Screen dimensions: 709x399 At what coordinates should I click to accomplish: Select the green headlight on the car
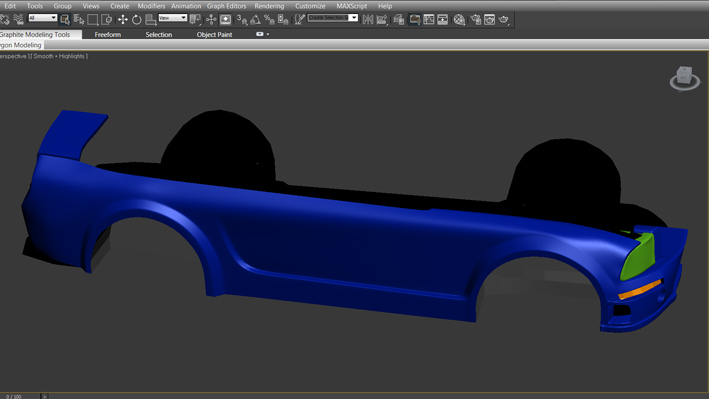tap(638, 257)
